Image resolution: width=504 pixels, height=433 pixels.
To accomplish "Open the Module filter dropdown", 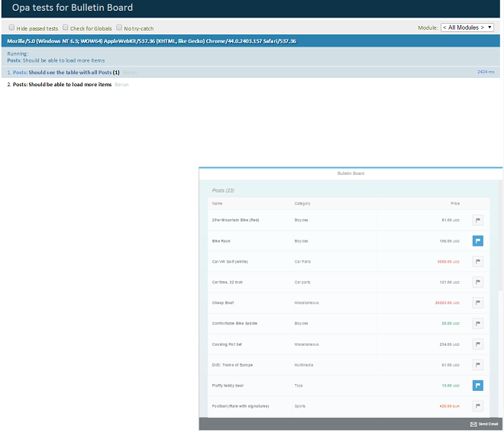I will point(467,27).
